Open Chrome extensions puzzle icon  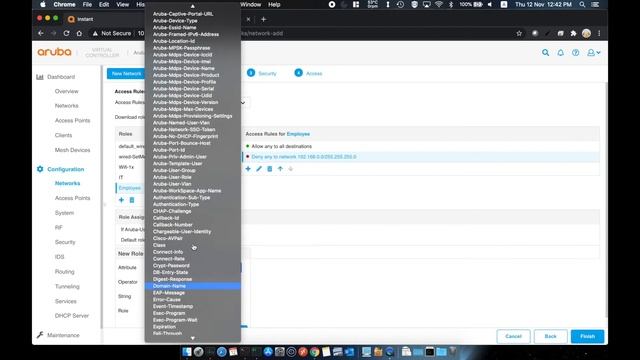coord(573,33)
